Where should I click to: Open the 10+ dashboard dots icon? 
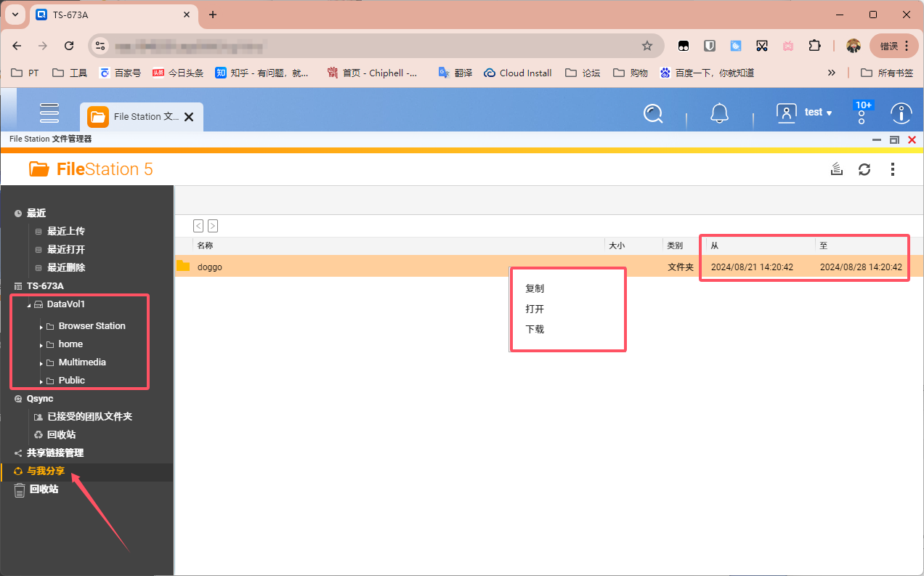[864, 113]
